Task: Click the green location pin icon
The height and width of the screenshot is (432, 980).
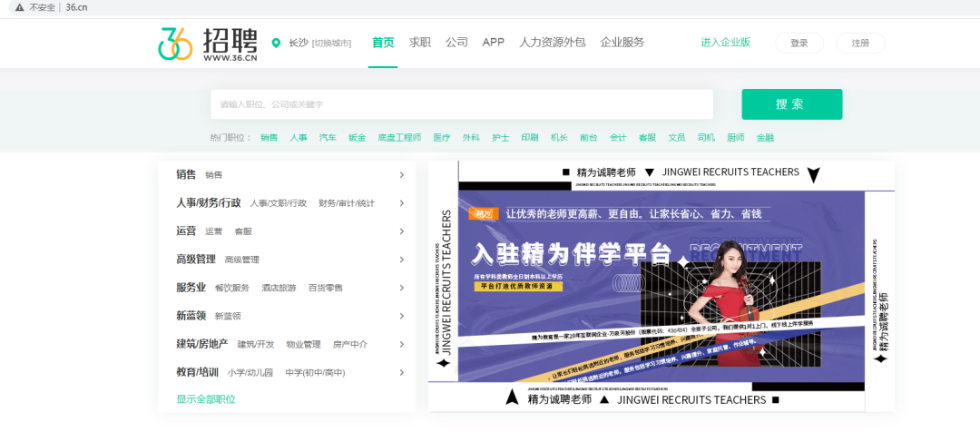Action: (276, 44)
